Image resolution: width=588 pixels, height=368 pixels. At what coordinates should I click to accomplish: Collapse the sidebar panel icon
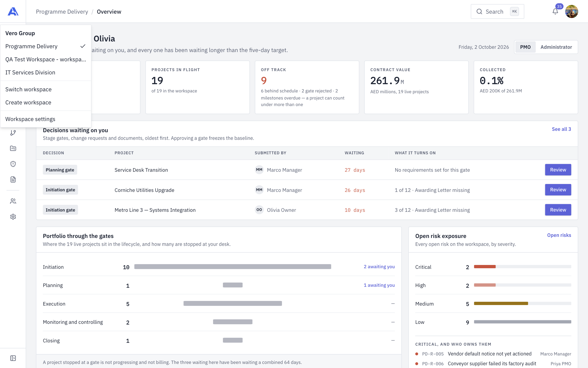pos(13,358)
